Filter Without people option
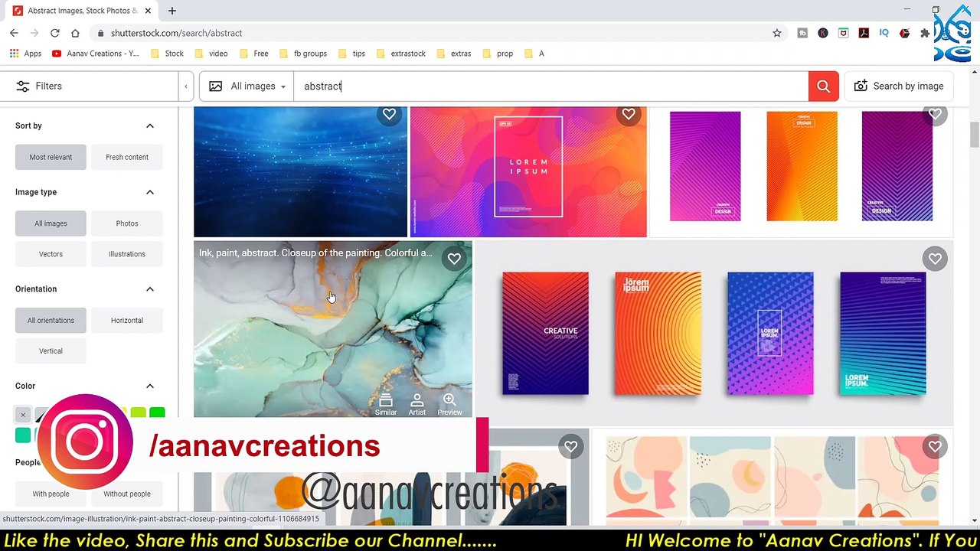 click(x=127, y=494)
